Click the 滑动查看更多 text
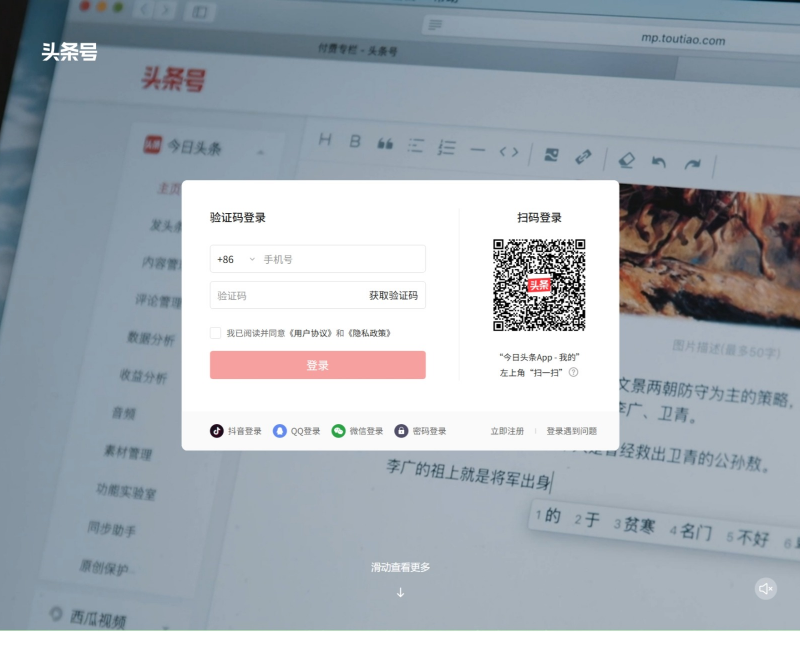The height and width of the screenshot is (650, 800). [x=400, y=567]
